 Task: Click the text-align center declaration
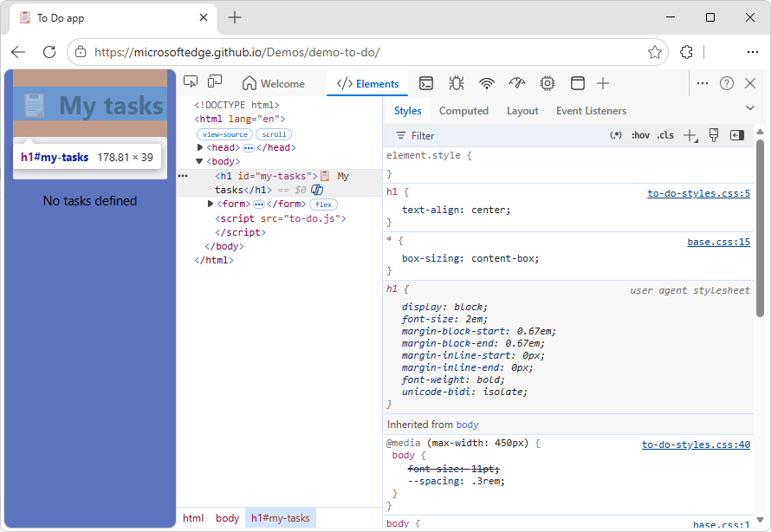(456, 210)
